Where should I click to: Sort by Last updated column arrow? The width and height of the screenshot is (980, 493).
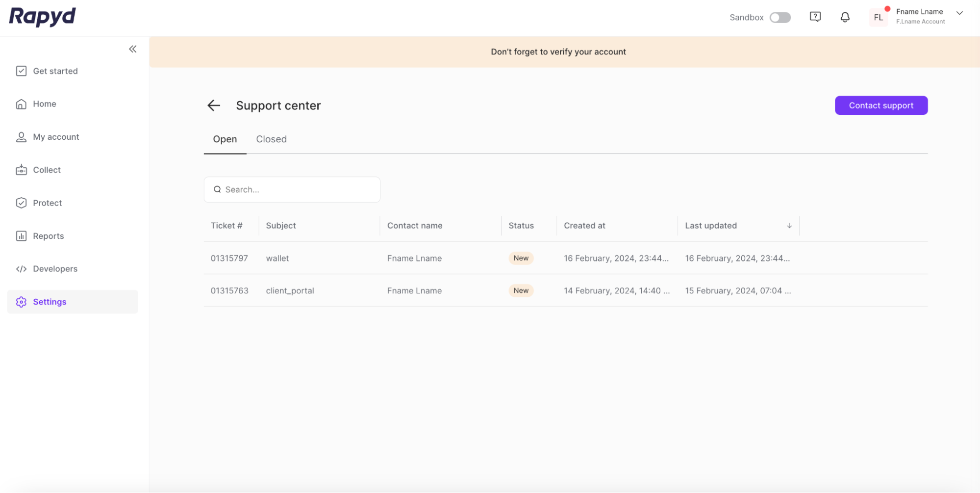[789, 226]
